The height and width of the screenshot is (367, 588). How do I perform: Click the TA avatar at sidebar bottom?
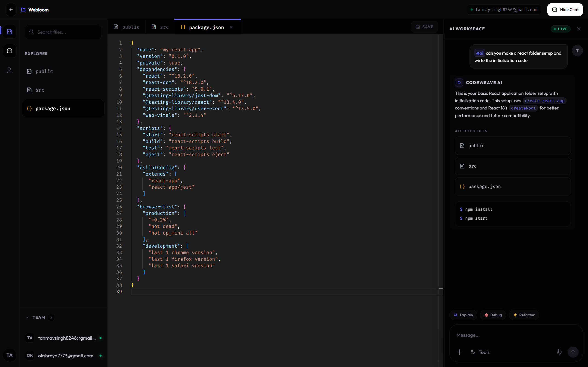tap(9, 355)
